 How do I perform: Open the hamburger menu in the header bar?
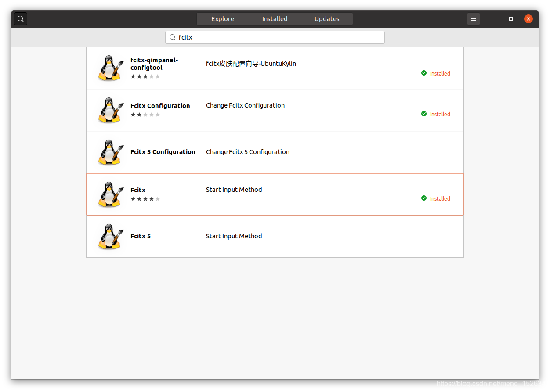tap(474, 19)
